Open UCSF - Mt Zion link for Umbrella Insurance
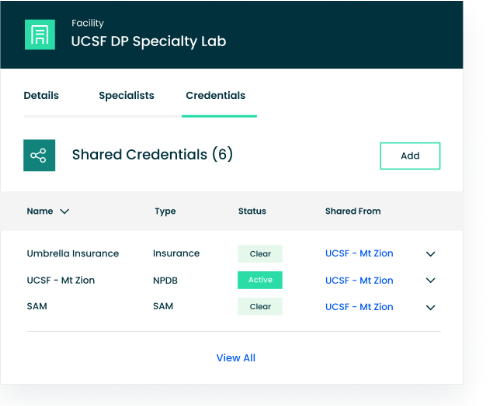The height and width of the screenshot is (406, 489). [x=359, y=253]
